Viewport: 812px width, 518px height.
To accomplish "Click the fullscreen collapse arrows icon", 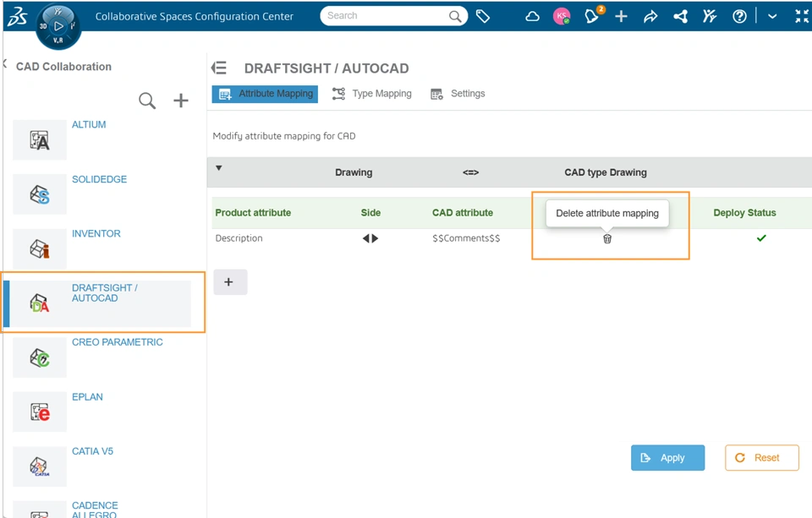I will (802, 17).
